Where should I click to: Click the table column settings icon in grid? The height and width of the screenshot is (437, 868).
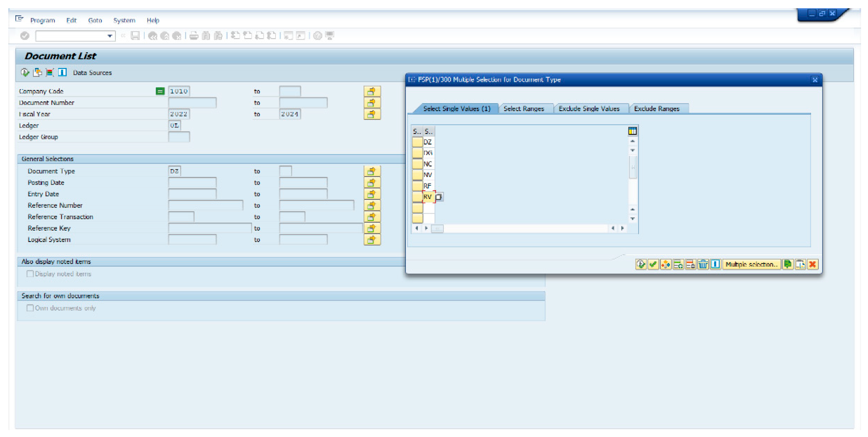pos(632,131)
